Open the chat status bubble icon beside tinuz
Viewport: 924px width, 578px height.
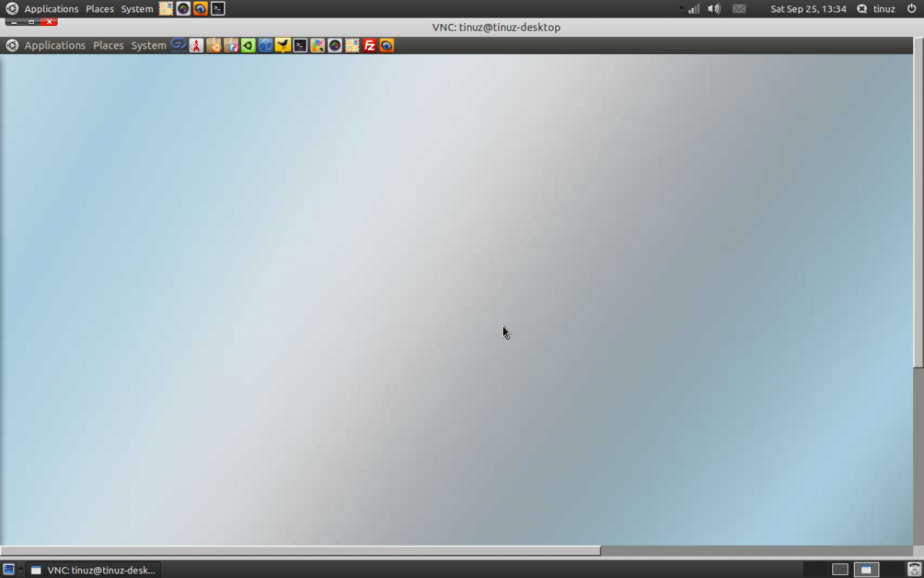(x=862, y=9)
